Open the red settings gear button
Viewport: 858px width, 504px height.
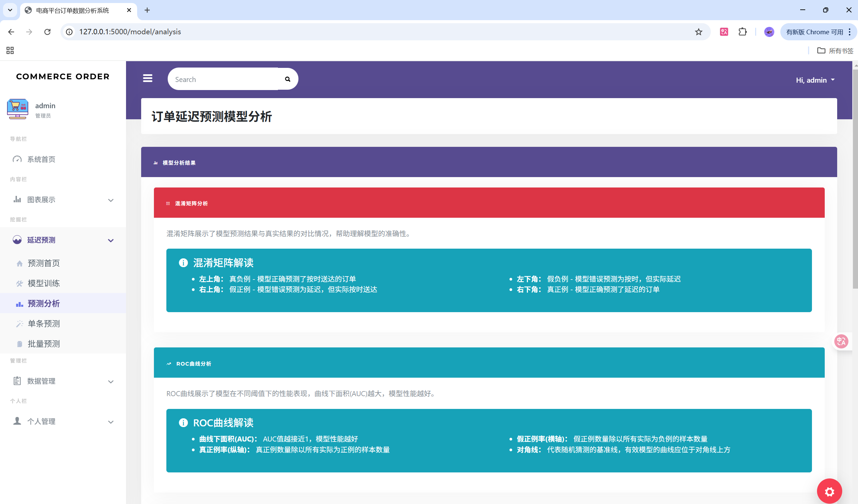click(x=829, y=492)
